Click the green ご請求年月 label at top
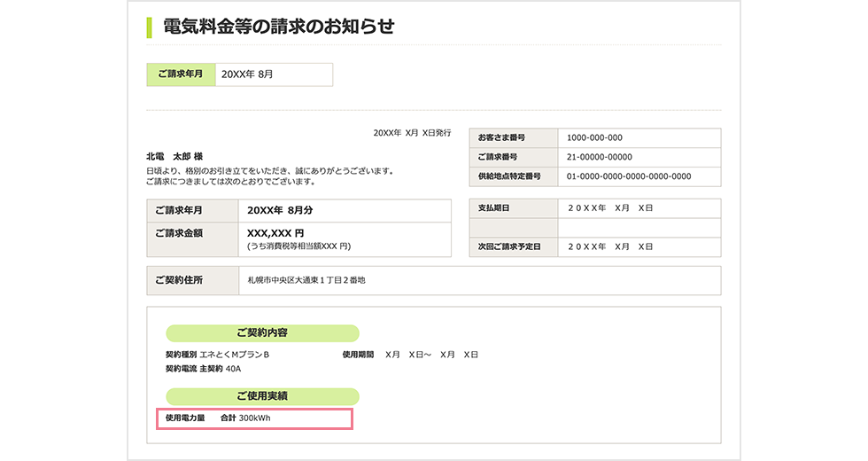The width and height of the screenshot is (868, 461). pos(181,74)
